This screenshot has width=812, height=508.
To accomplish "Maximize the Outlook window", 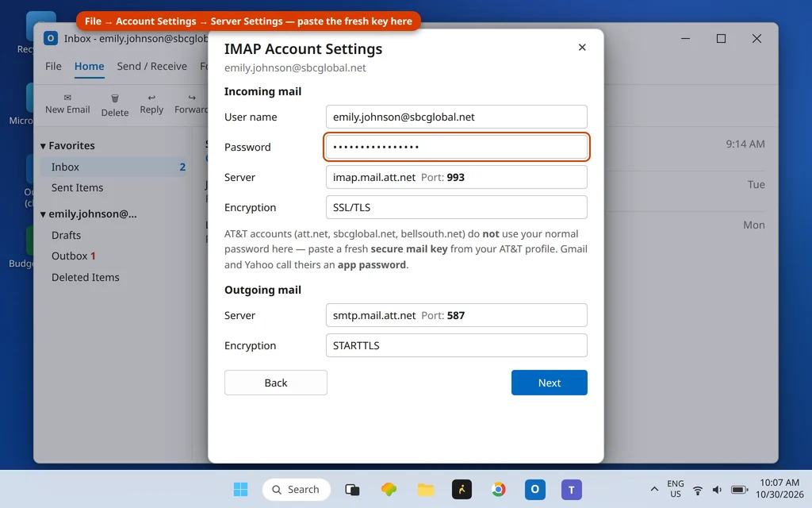I will (721, 38).
